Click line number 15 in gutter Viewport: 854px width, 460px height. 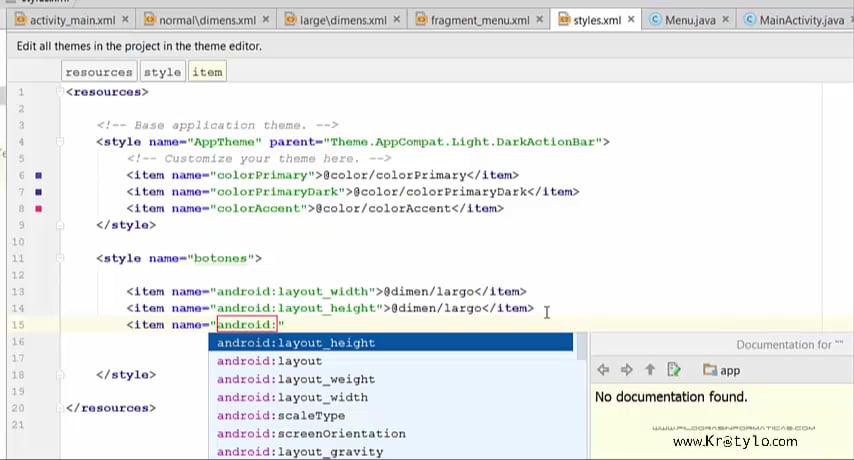click(18, 325)
